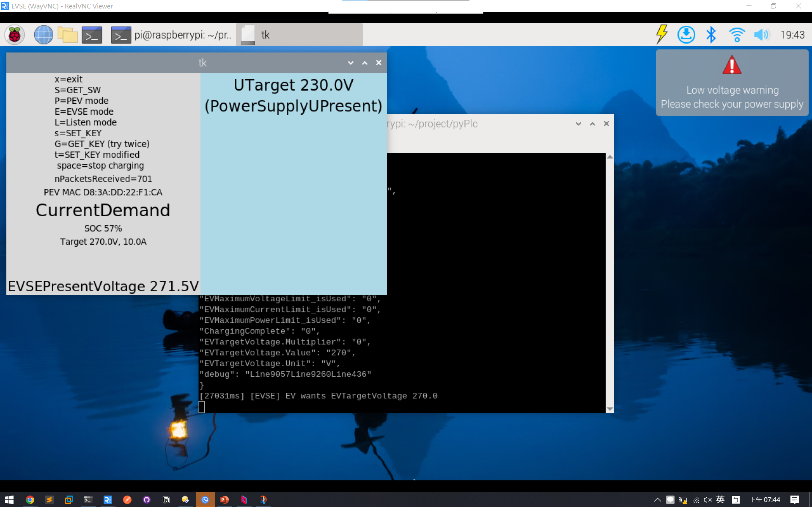
Task: Click the volume speaker icon
Action: coord(761,35)
